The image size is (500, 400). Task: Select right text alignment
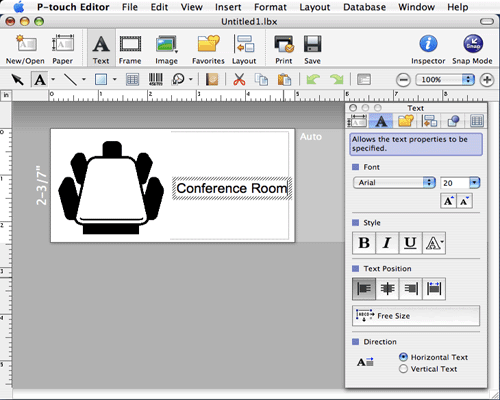coord(411,289)
